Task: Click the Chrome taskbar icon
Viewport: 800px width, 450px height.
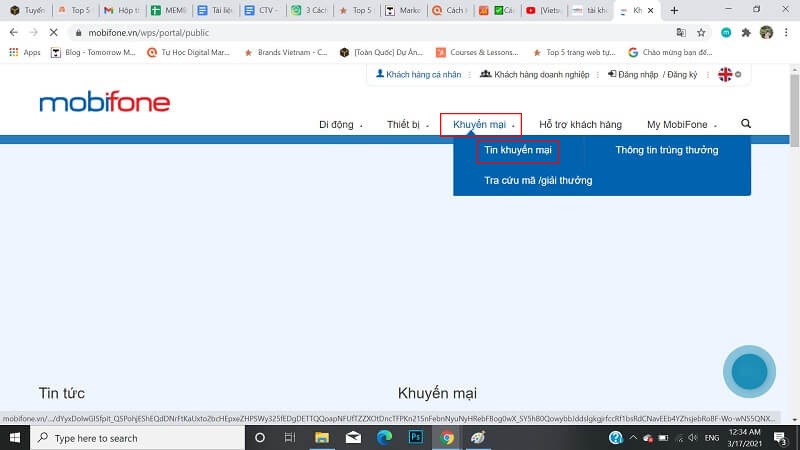Action: (x=447, y=438)
